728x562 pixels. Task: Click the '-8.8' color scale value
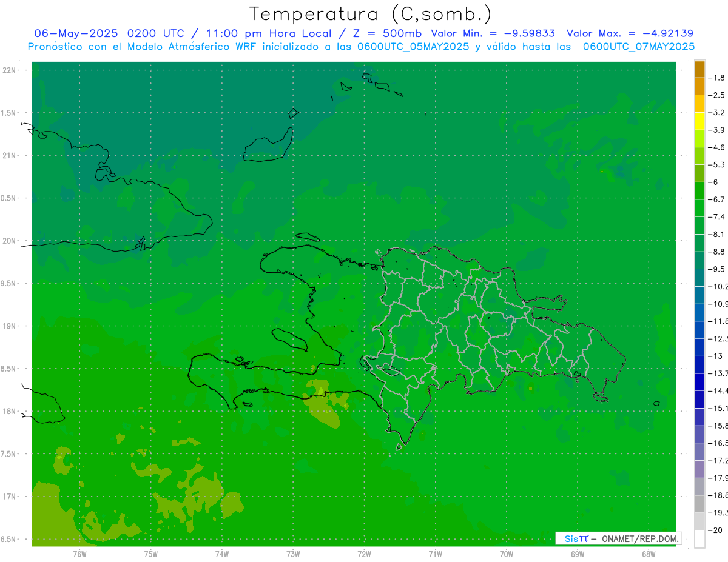[716, 252]
